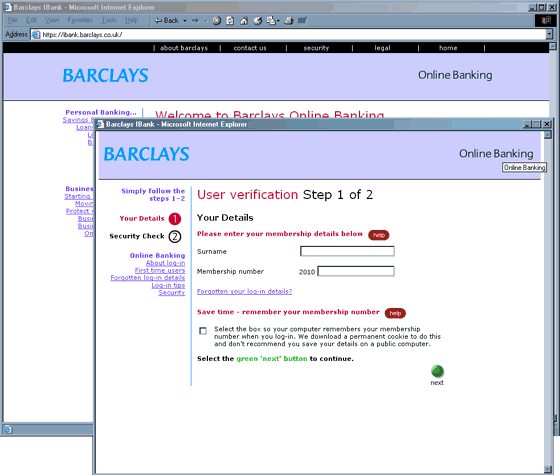The image size is (560, 475).
Task: Click the Refresh page icon
Action: tap(230, 21)
